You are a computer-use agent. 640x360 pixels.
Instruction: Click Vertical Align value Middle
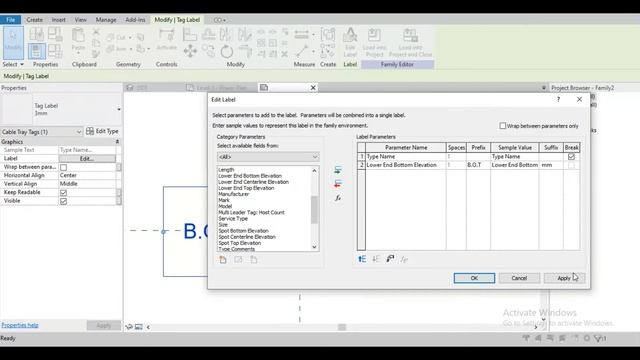coord(87,184)
